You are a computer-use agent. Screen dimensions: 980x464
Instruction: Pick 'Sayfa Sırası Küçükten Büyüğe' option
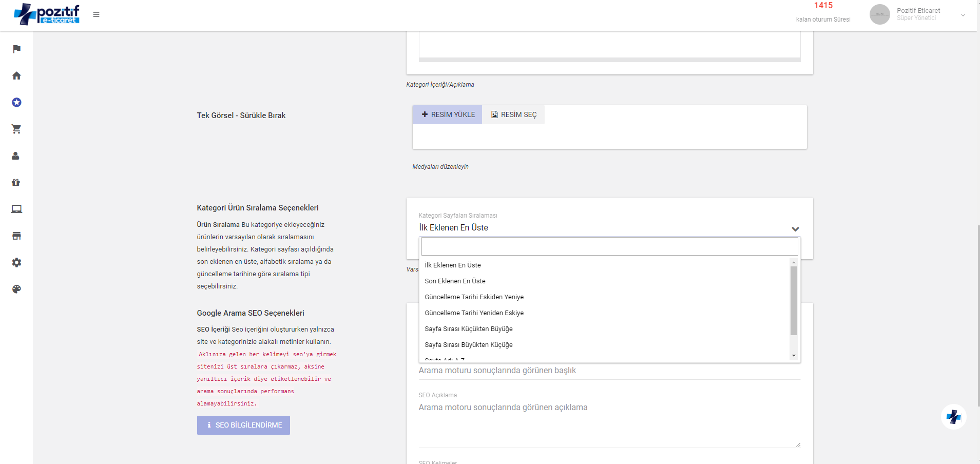coord(468,328)
